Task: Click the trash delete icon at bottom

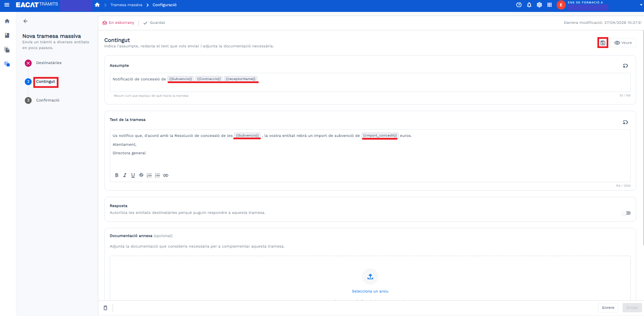Action: click(x=105, y=308)
